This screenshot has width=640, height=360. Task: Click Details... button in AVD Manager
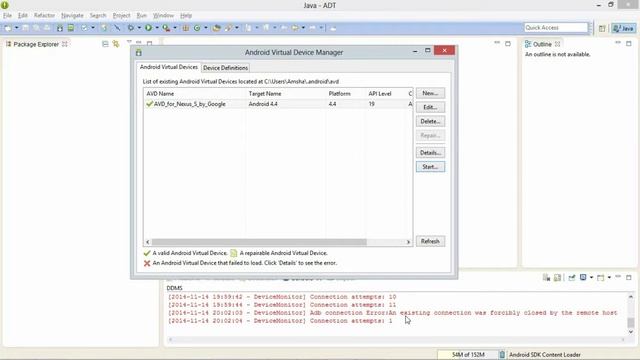(x=430, y=153)
